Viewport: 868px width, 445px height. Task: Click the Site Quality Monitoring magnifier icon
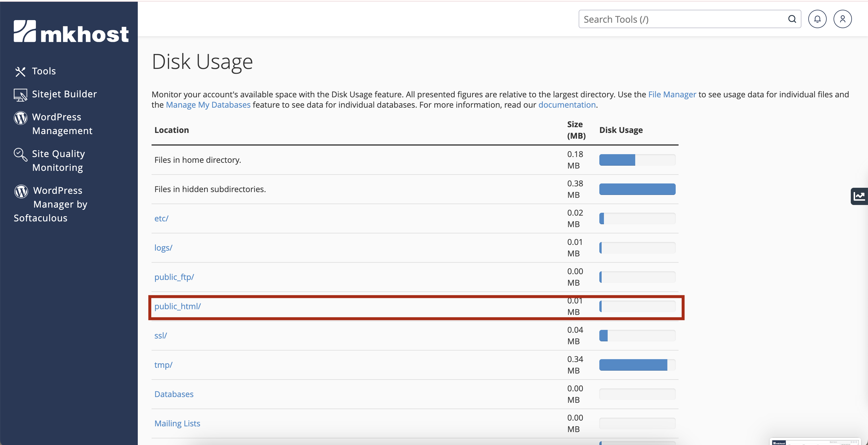tap(20, 155)
